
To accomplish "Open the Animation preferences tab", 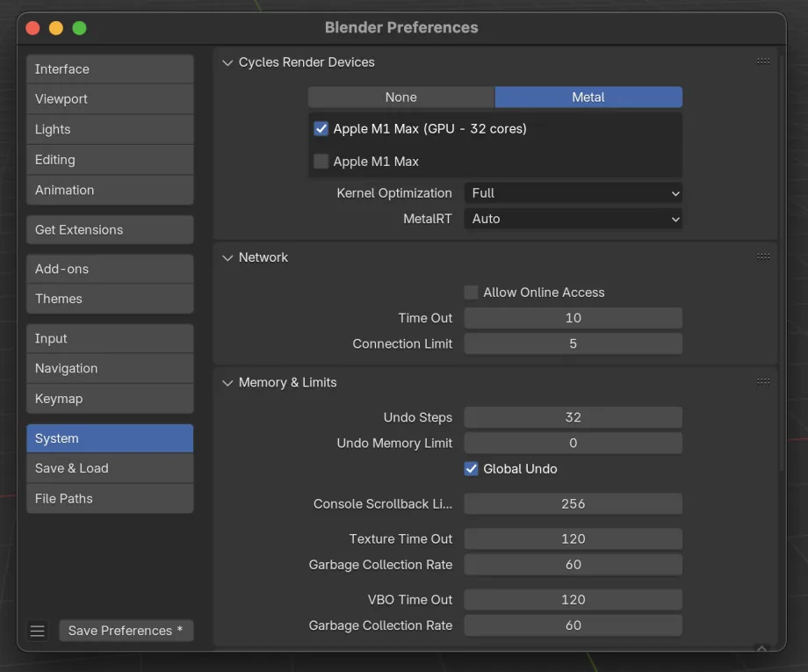I will pyautogui.click(x=110, y=190).
